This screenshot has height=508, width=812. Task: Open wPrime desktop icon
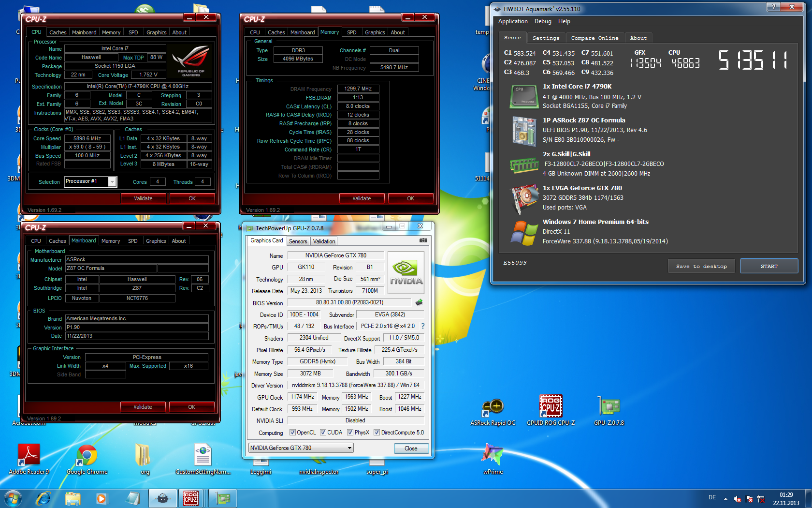point(493,459)
